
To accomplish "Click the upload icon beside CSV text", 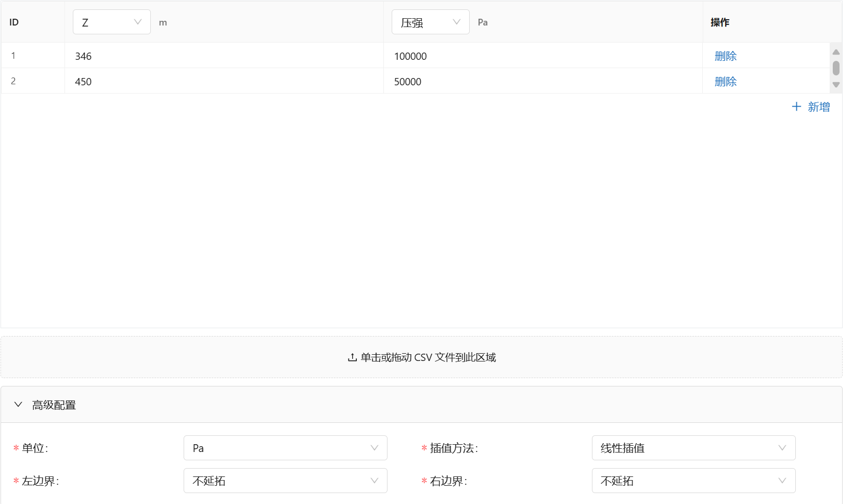I will click(x=352, y=357).
